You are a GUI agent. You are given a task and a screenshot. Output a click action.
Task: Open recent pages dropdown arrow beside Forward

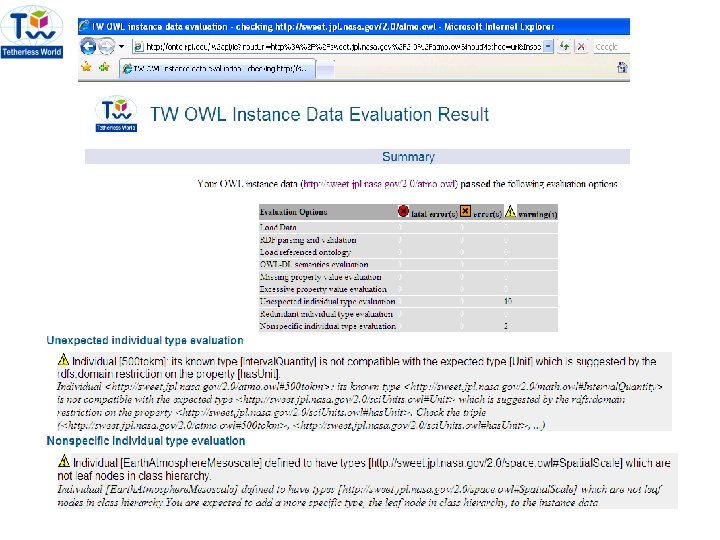tap(121, 46)
